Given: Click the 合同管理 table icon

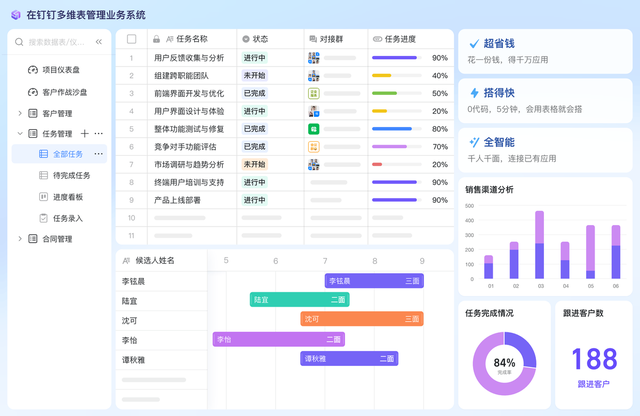Looking at the screenshot, I should point(33,239).
